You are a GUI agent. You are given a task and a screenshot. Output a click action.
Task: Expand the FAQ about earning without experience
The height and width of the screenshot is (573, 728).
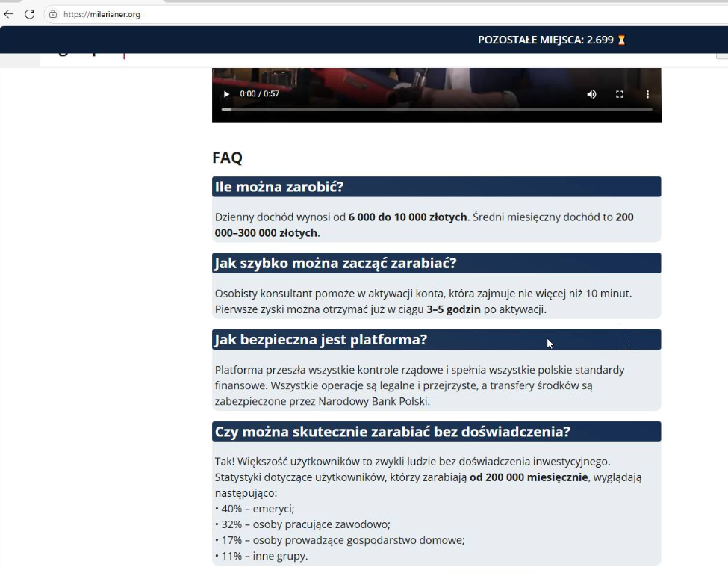point(436,431)
